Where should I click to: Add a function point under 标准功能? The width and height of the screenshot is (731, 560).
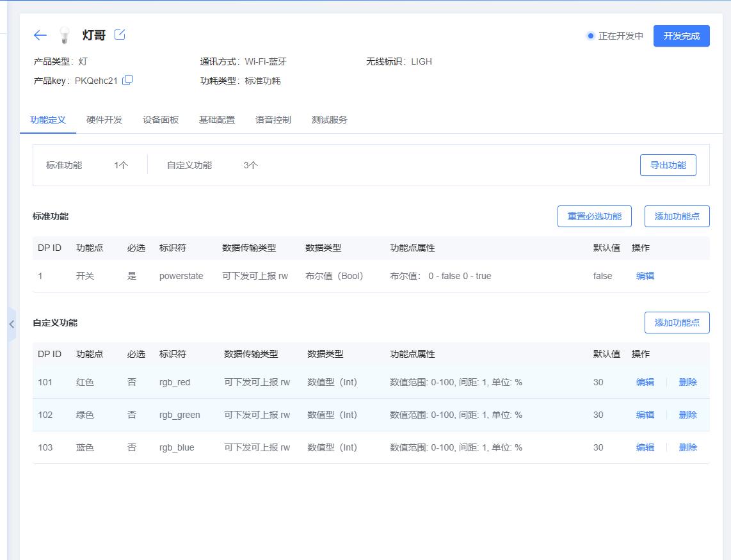point(677,216)
